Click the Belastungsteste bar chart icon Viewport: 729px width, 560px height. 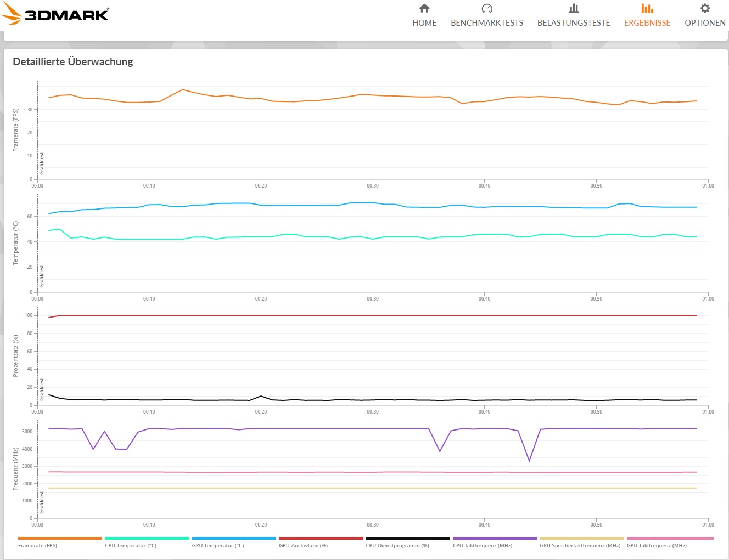(574, 8)
